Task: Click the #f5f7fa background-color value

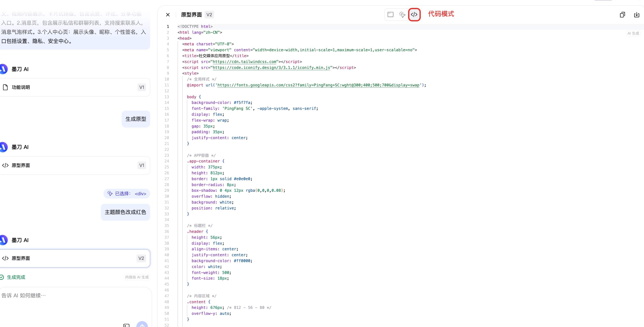Action: point(242,102)
